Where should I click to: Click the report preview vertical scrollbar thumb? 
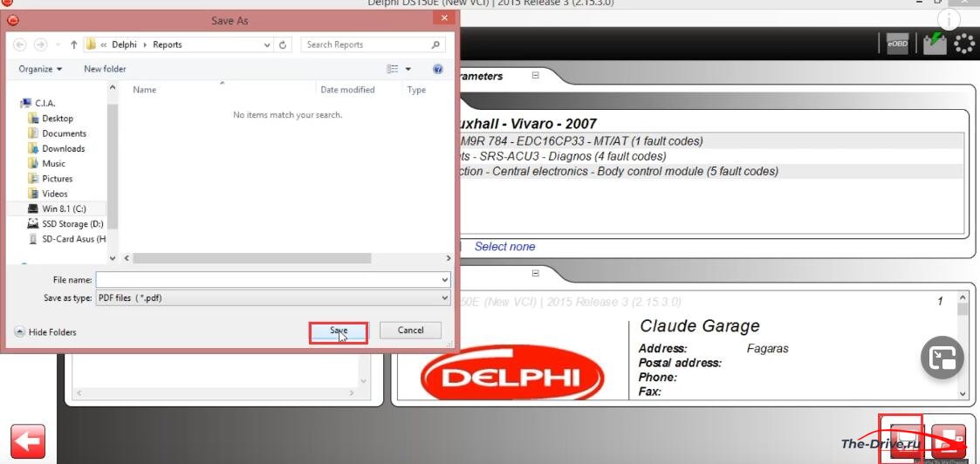pos(963,310)
